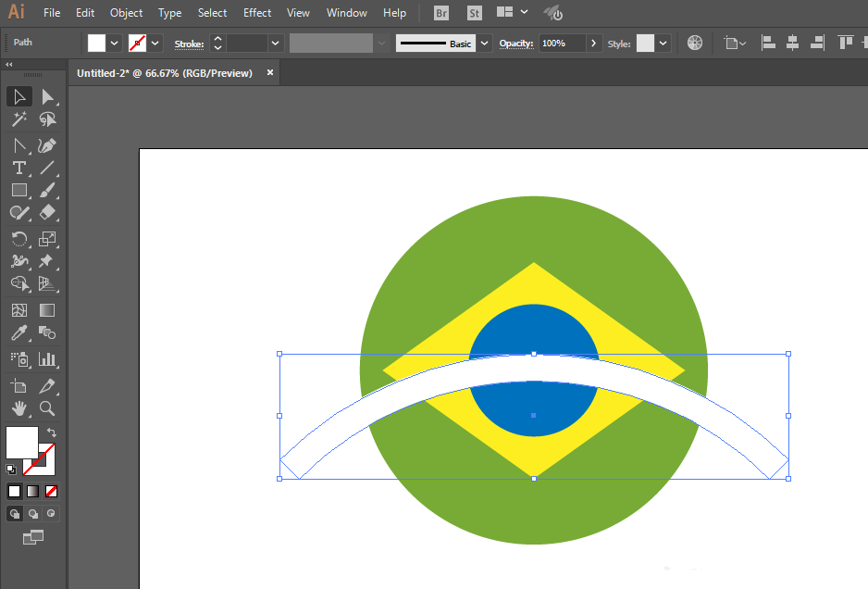868x589 pixels.
Task: Select the Direct Selection tool
Action: pos(47,96)
